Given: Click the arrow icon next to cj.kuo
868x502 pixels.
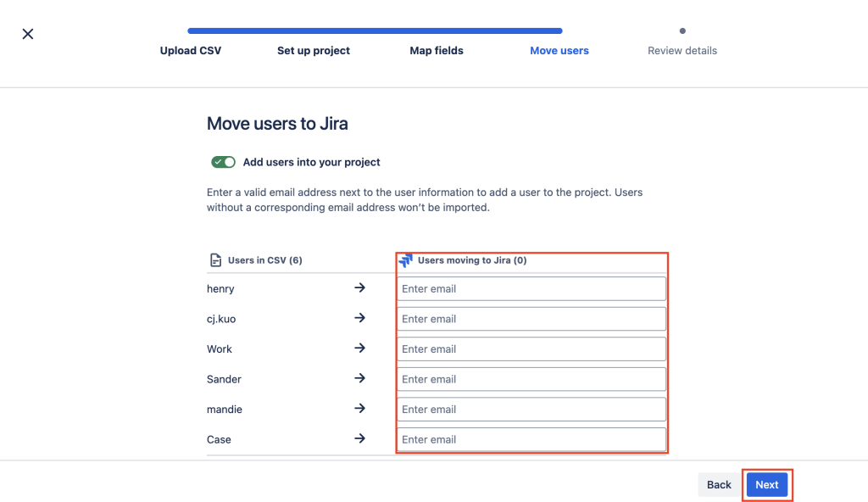Looking at the screenshot, I should (x=359, y=318).
